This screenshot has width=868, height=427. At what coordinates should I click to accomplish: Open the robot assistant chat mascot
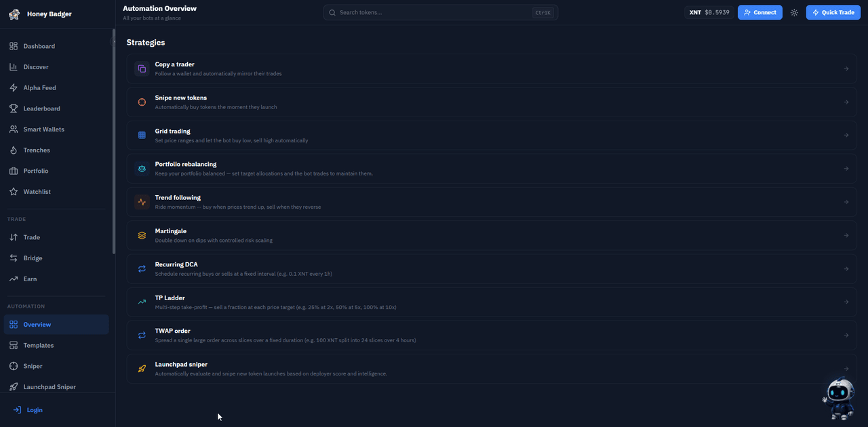[839, 399]
